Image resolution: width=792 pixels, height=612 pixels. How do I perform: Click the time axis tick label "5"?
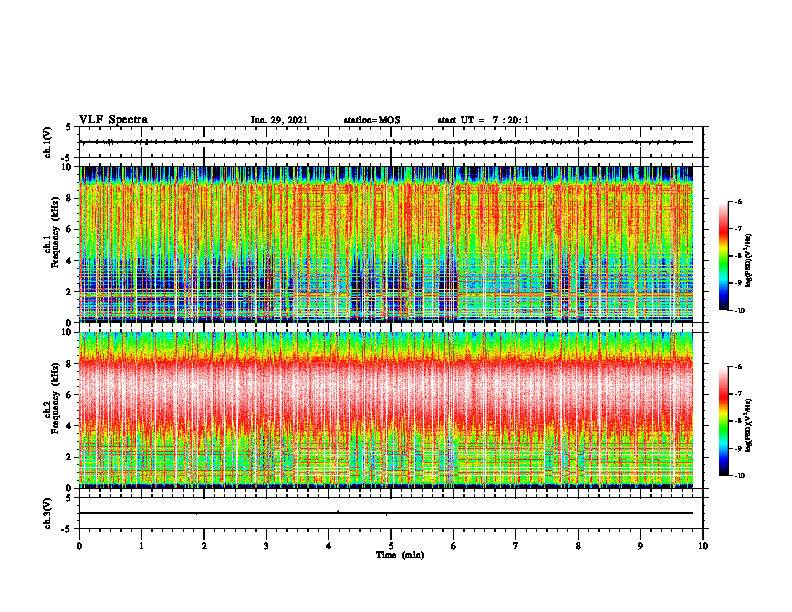(391, 546)
